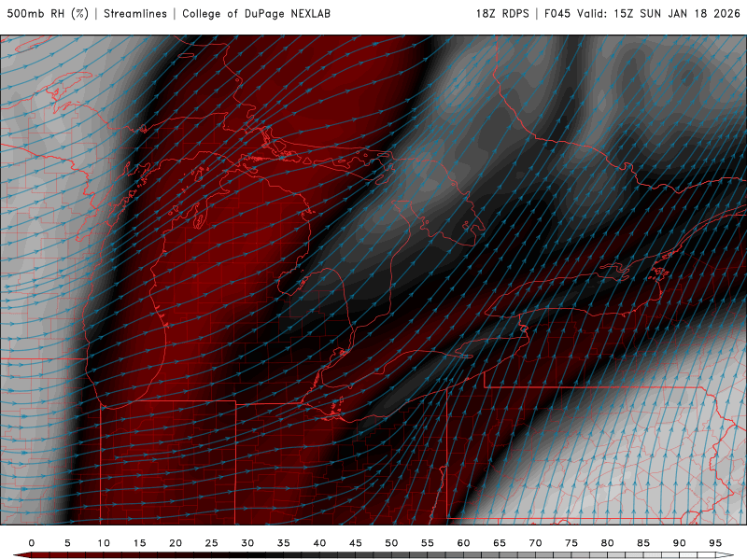747x560 pixels.
Task: Select the 'F045' forecast hour text
Action: (557, 14)
